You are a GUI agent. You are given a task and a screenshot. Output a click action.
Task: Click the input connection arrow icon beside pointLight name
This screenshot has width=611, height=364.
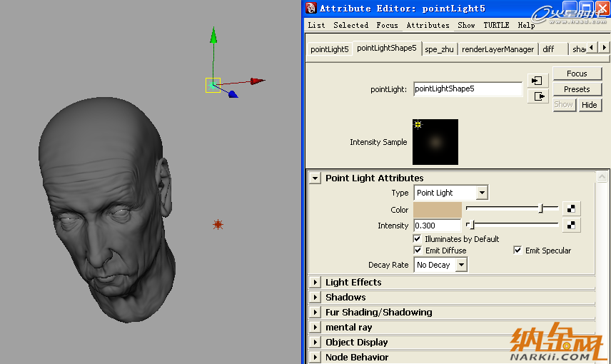pyautogui.click(x=537, y=81)
